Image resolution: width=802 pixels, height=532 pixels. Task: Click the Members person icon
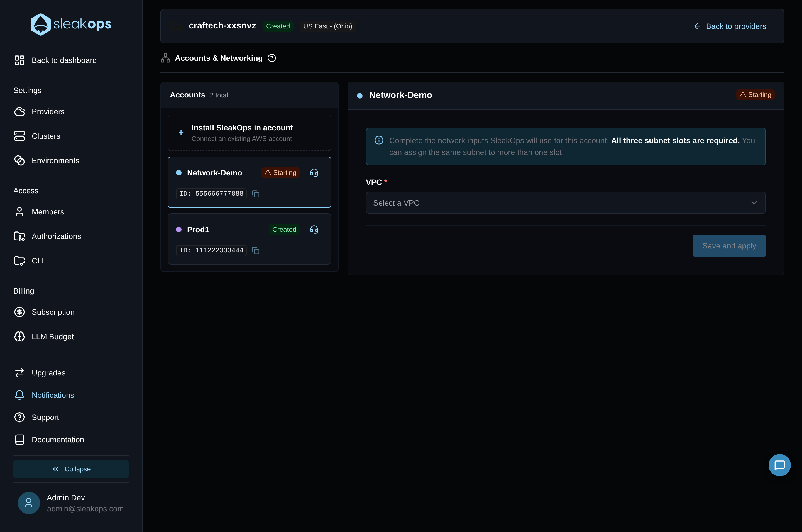[19, 212]
